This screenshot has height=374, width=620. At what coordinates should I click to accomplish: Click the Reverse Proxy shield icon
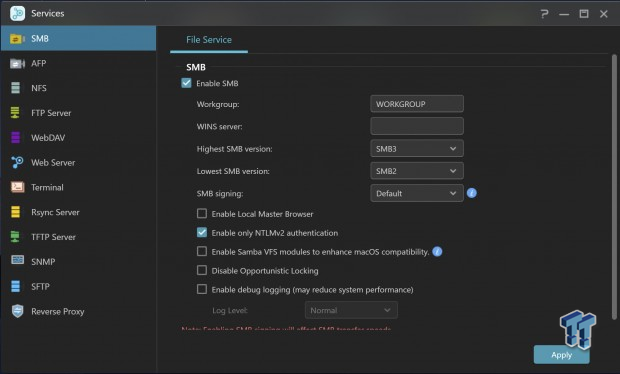click(x=17, y=311)
